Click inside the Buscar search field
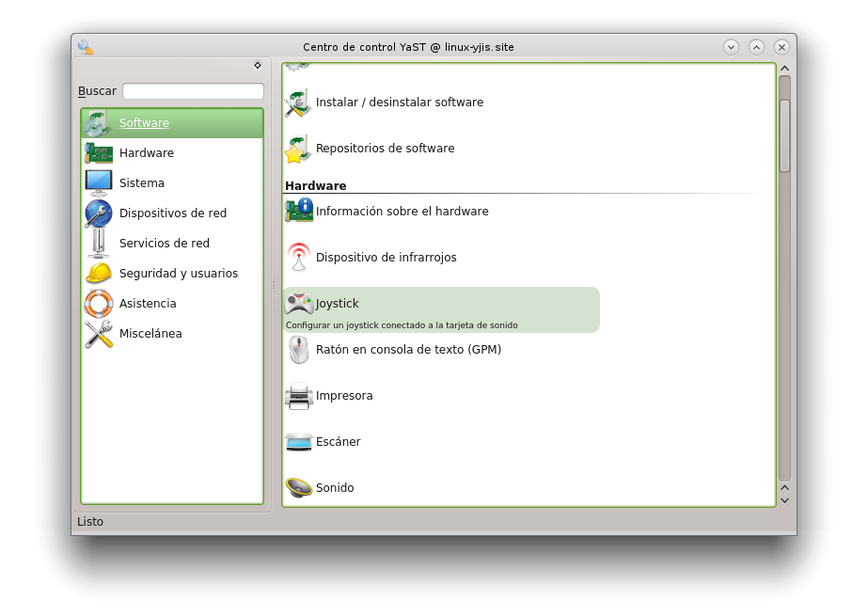Image resolution: width=868 pixels, height=616 pixels. [192, 90]
